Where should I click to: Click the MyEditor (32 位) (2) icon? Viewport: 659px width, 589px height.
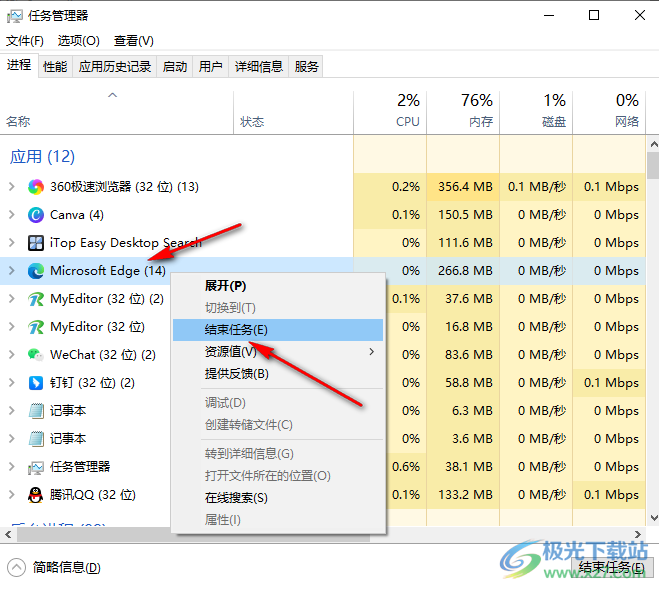pyautogui.click(x=36, y=299)
